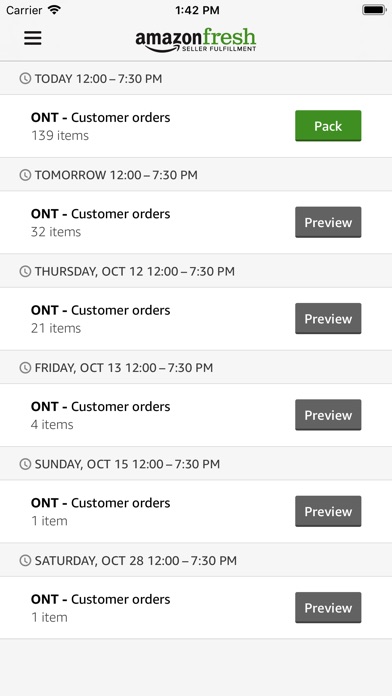Tap the Wi-Fi icon in status bar
This screenshot has width=392, height=696.
(54, 10)
